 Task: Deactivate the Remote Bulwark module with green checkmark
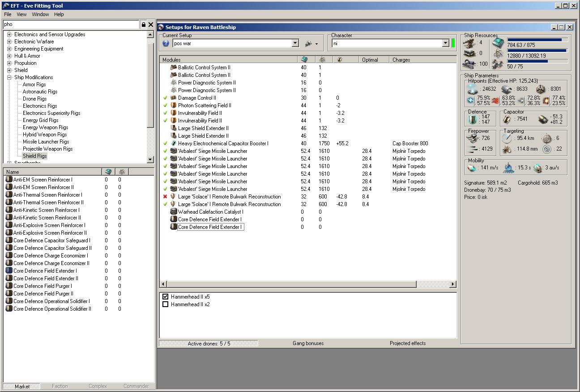(x=165, y=204)
